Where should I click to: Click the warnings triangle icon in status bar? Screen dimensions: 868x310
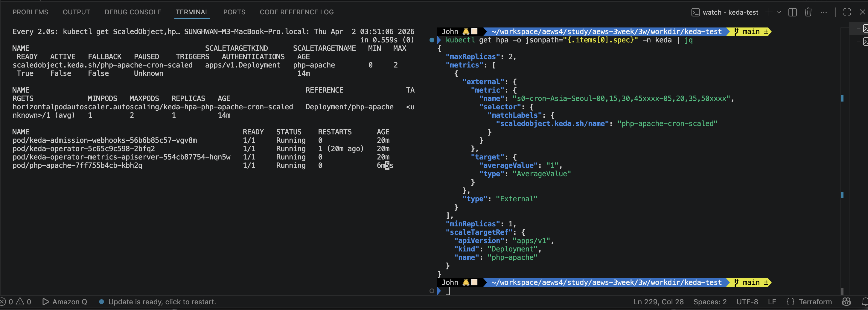tap(20, 302)
